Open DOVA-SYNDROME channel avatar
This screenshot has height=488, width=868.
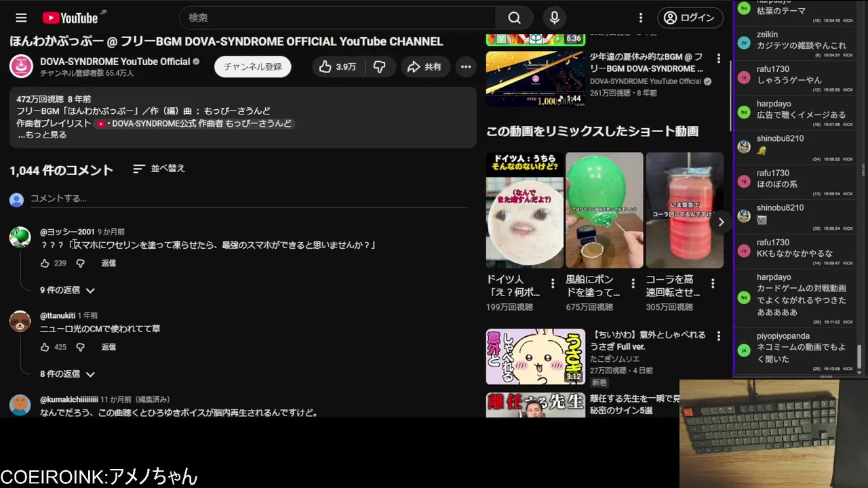coord(21,66)
